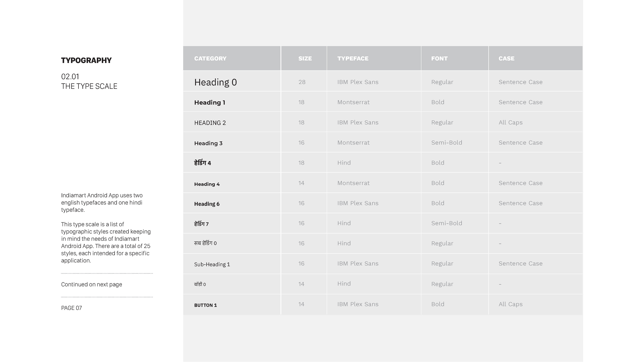Viewport: 644px width, 362px height.
Task: Click the BUTTON 1 category label
Action: [205, 305]
